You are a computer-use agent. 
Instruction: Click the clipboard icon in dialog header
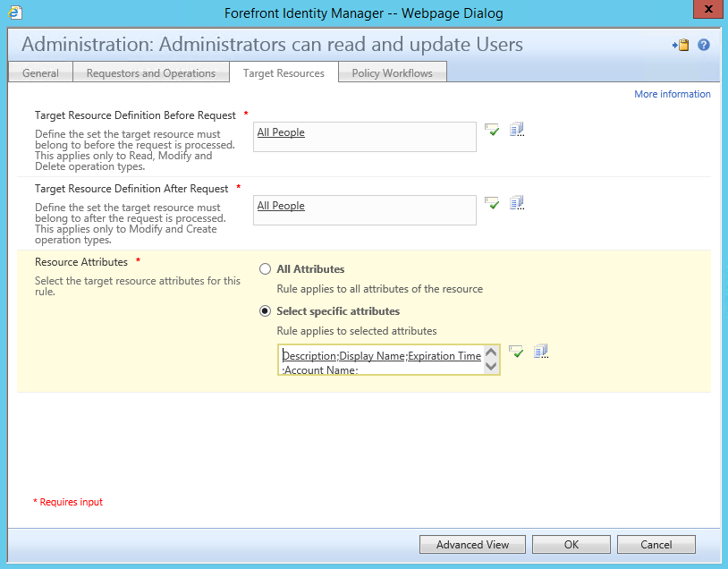(x=681, y=45)
